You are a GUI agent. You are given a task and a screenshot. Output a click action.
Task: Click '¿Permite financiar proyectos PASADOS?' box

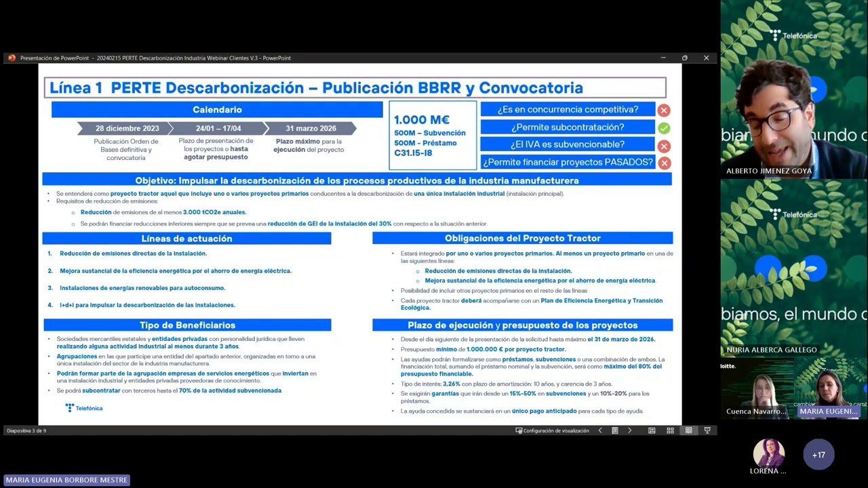click(x=568, y=162)
